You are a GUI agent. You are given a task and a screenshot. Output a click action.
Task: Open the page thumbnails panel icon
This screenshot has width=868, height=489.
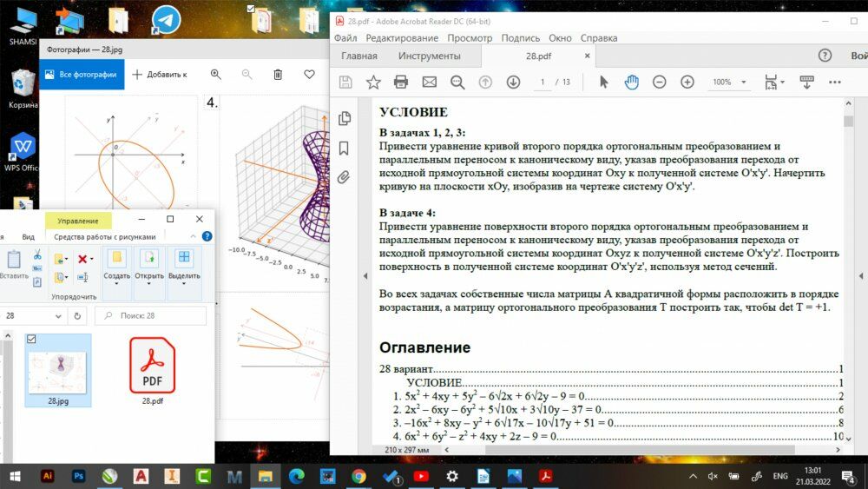tap(345, 118)
